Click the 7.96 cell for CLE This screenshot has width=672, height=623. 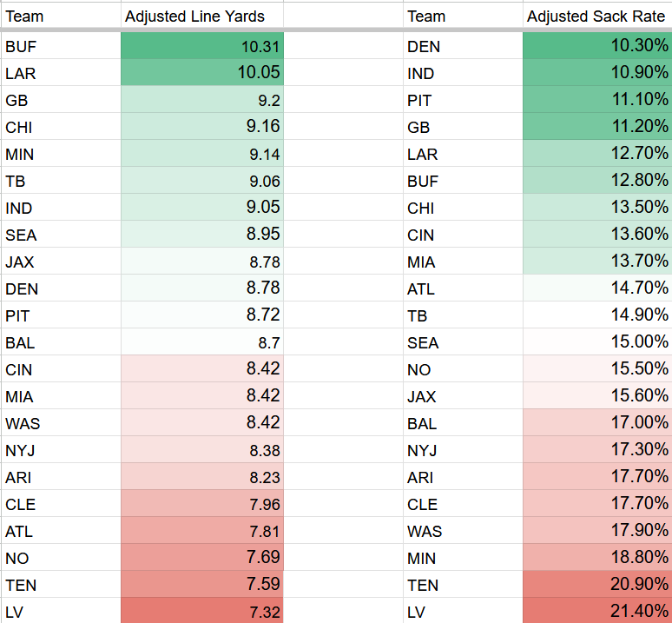pyautogui.click(x=202, y=504)
